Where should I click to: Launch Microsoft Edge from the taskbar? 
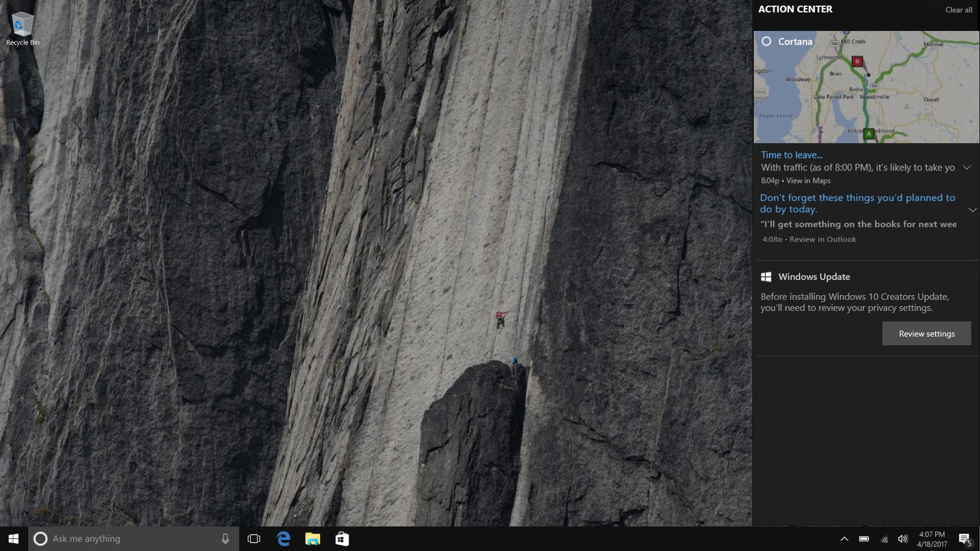pos(283,539)
